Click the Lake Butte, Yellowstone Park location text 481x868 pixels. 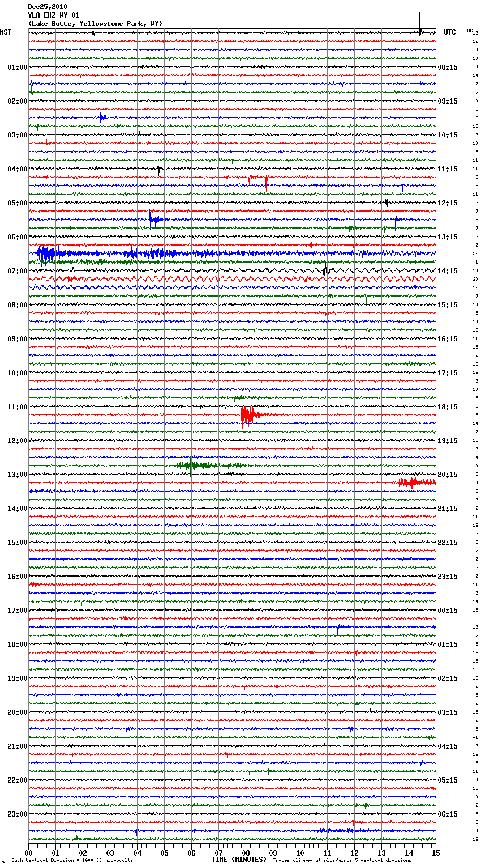click(x=95, y=24)
